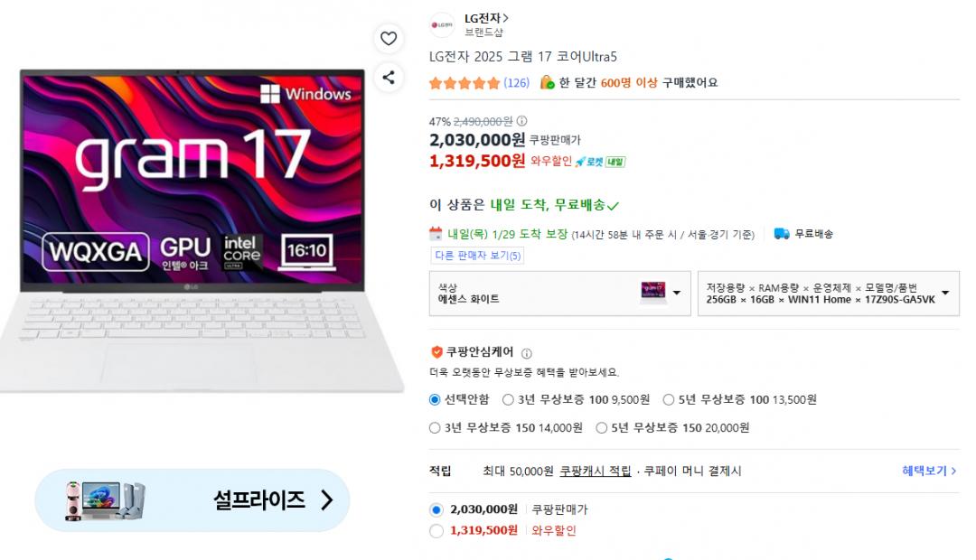Click the 셀프라이즈 banner
The width and height of the screenshot is (976, 560).
click(x=192, y=500)
